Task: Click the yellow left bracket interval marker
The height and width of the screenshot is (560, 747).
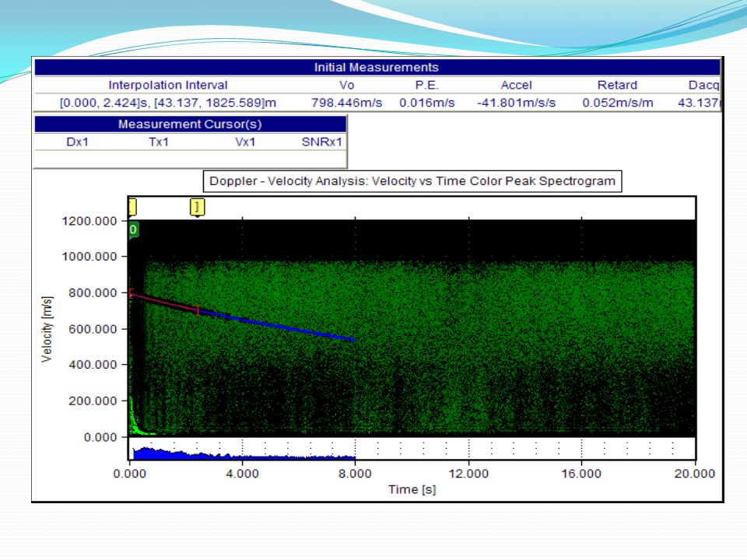Action: (x=132, y=207)
